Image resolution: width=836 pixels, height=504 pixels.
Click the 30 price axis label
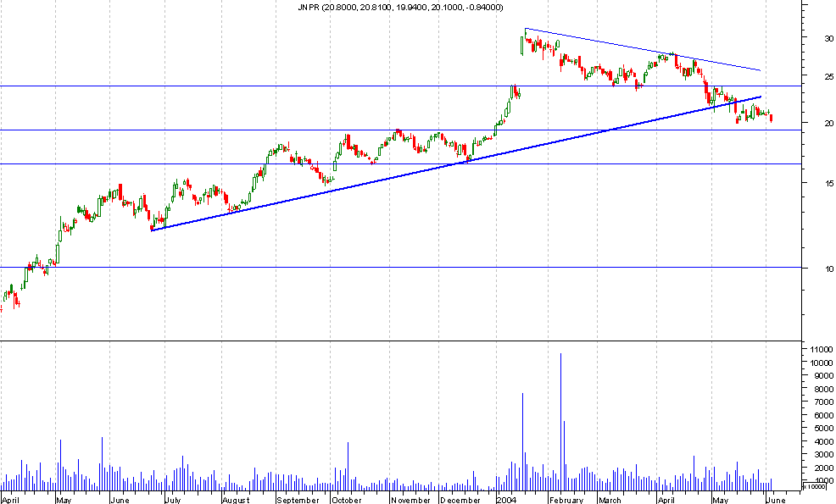tap(829, 38)
